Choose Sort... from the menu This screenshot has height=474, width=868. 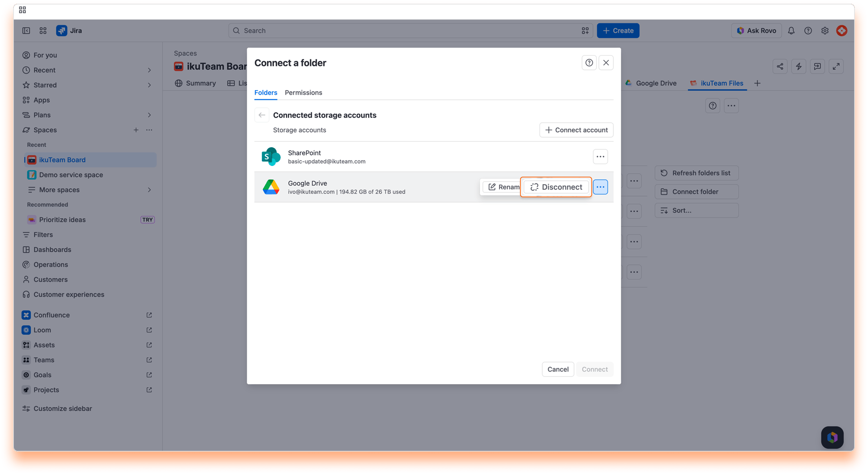click(697, 210)
